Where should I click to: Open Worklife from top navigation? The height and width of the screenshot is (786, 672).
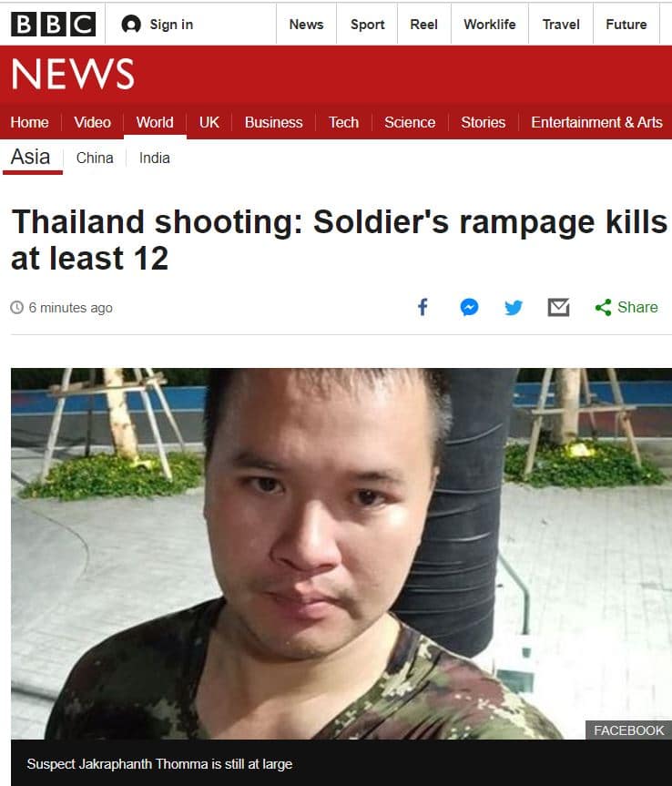(x=490, y=24)
